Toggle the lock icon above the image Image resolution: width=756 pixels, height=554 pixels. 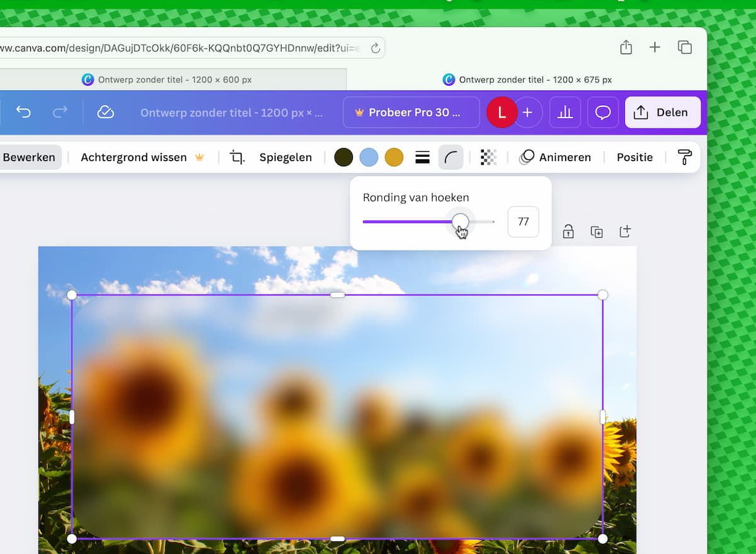(x=568, y=232)
